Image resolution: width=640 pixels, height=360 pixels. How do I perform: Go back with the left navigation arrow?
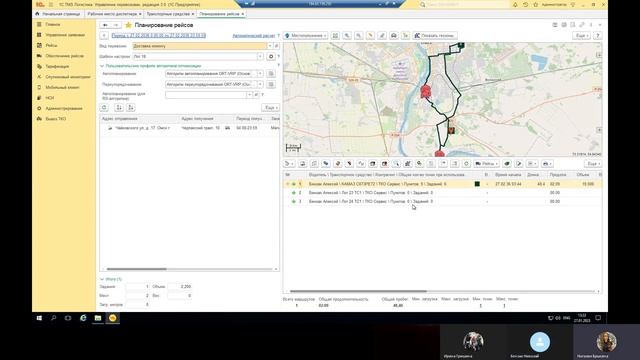(105, 25)
